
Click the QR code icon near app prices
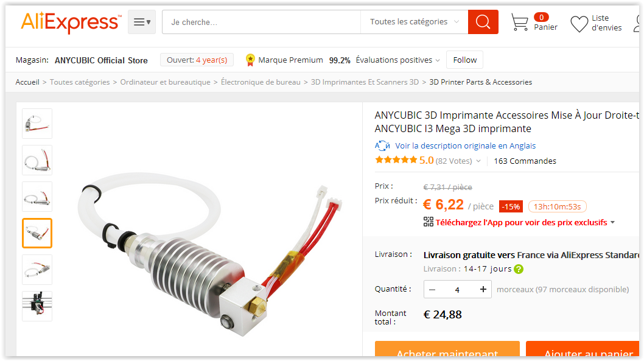coord(429,222)
